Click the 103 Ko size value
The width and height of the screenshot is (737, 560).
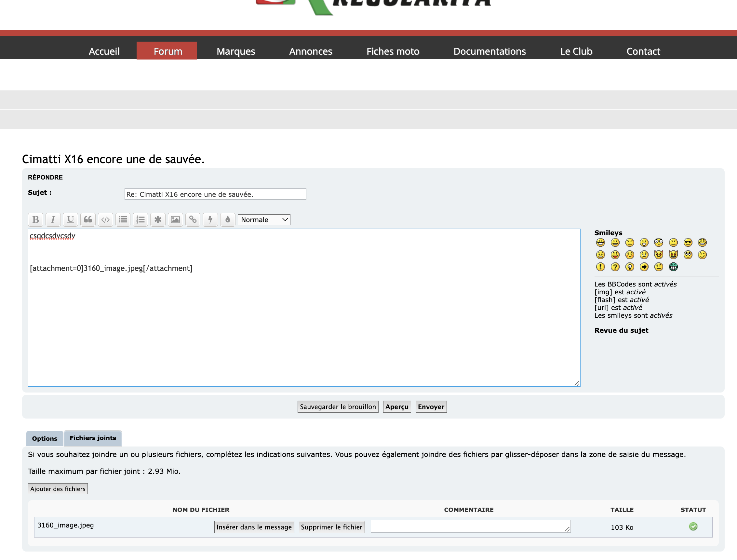[622, 527]
